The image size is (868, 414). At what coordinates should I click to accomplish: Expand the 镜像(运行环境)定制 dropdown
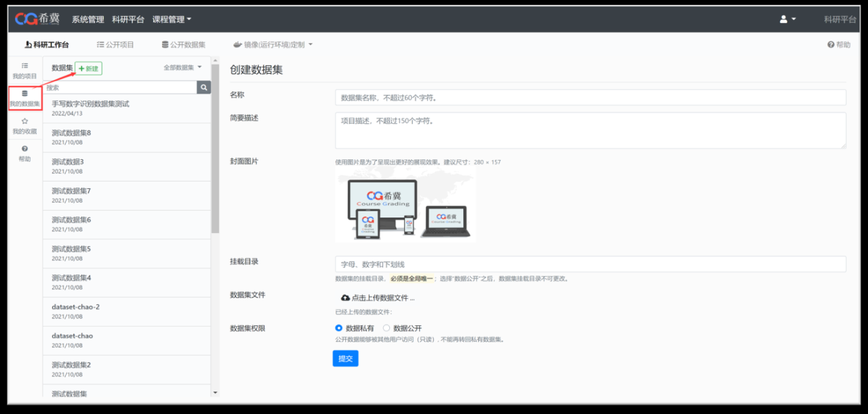(x=273, y=45)
